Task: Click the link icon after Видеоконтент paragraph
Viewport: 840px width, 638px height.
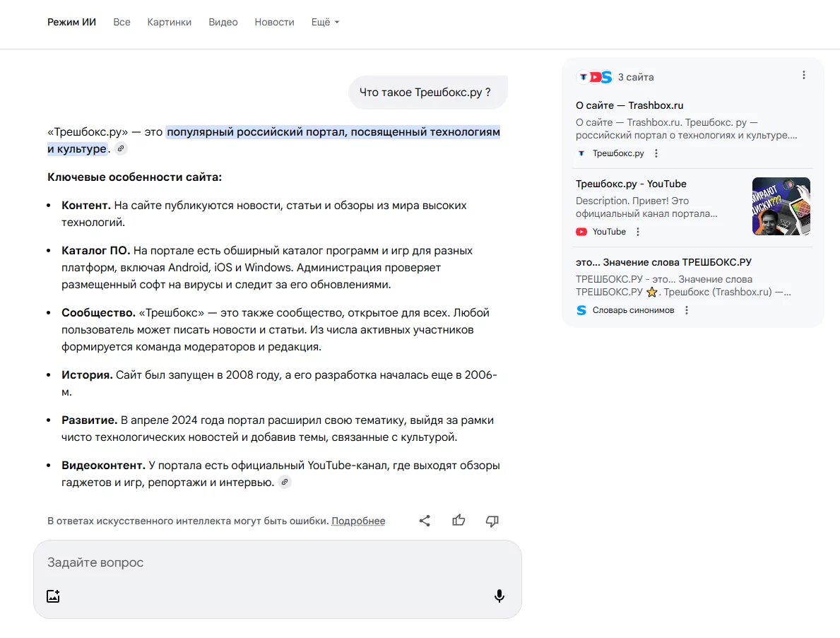Action: tap(284, 483)
